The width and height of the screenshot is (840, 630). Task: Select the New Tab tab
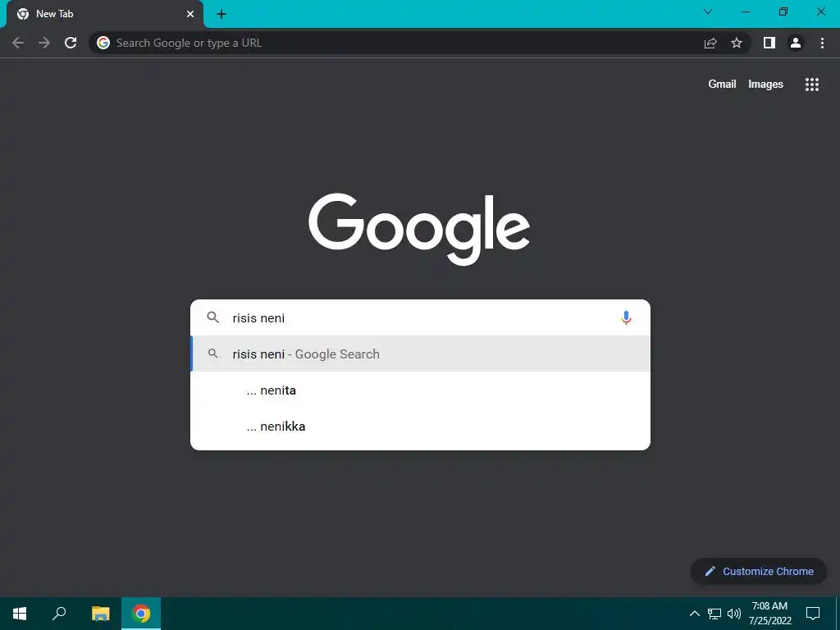pyautogui.click(x=105, y=14)
